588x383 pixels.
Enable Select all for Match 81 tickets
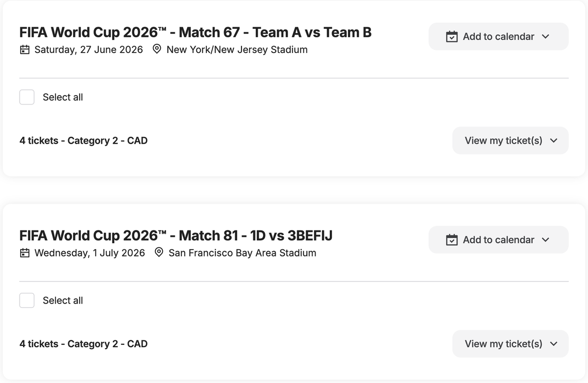(x=27, y=300)
